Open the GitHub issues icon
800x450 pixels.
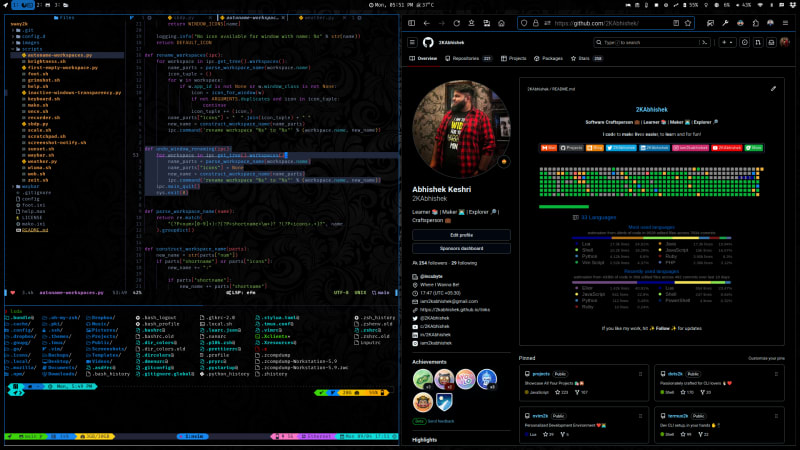pos(744,42)
